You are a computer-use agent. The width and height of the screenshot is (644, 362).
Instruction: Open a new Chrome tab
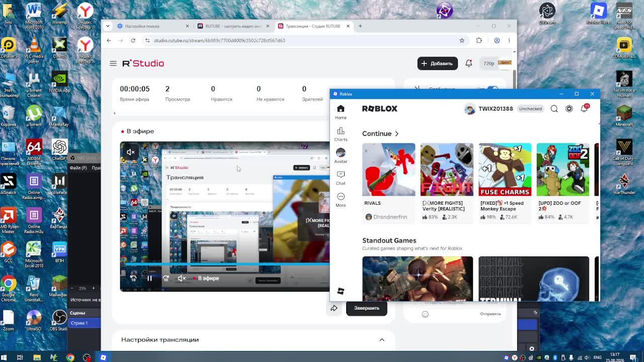360,26
